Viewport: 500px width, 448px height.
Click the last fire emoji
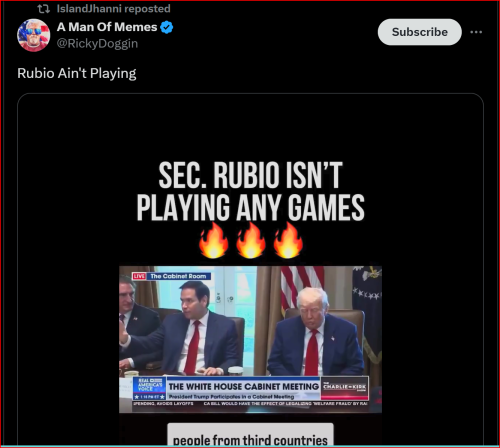point(288,240)
